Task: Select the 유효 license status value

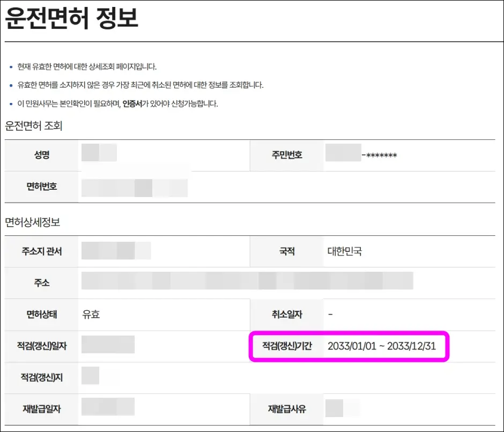Action: click(91, 315)
